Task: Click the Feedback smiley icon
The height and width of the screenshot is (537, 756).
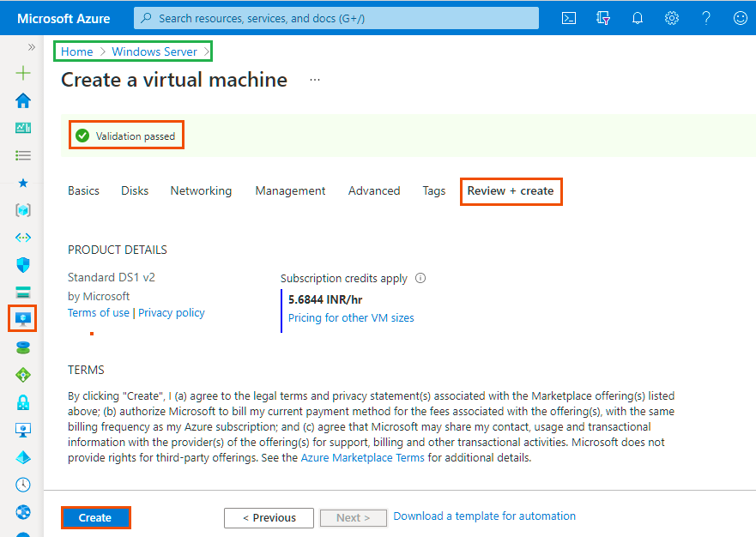Action: [x=740, y=18]
